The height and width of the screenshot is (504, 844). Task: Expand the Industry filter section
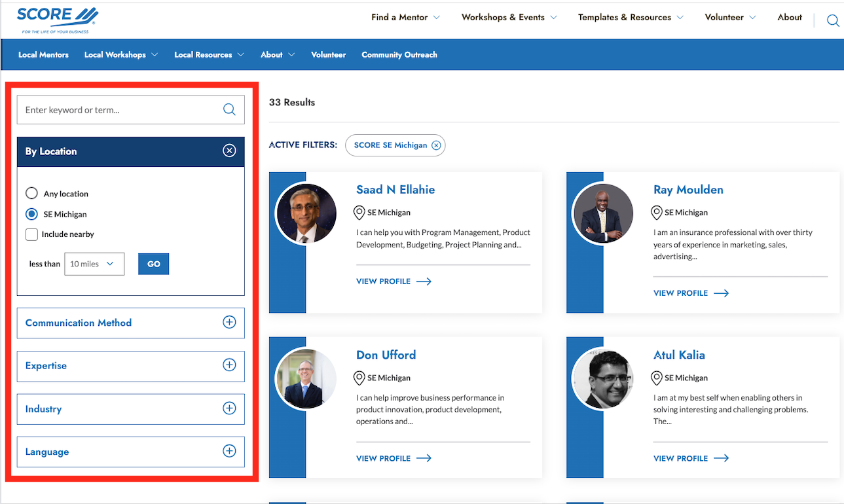pyautogui.click(x=130, y=409)
